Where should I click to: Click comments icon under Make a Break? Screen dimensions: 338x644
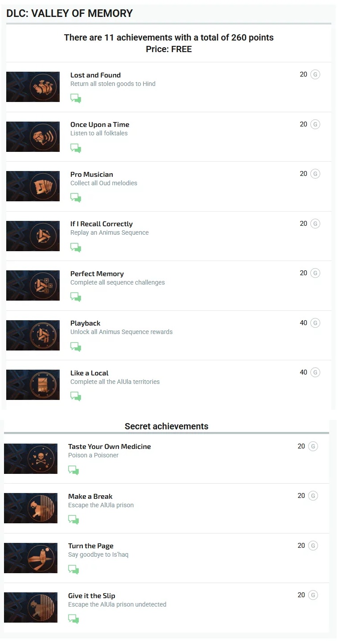(x=73, y=520)
